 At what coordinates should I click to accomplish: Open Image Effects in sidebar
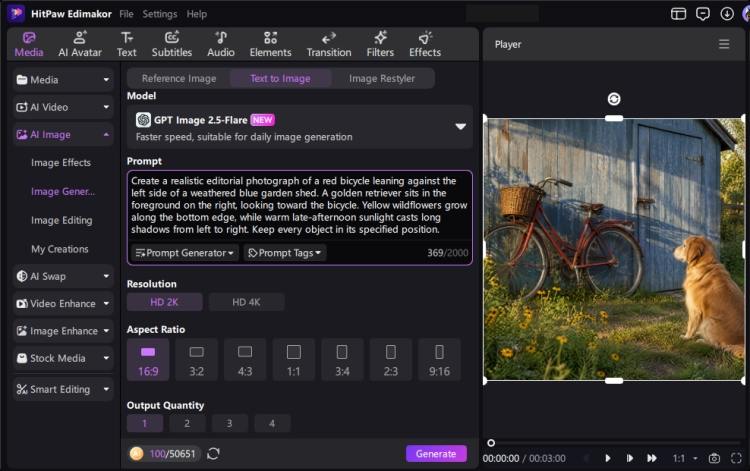click(61, 163)
